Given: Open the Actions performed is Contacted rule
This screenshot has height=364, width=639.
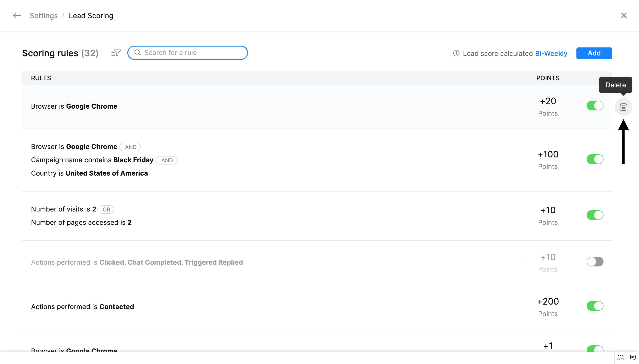Looking at the screenshot, I should (82, 307).
